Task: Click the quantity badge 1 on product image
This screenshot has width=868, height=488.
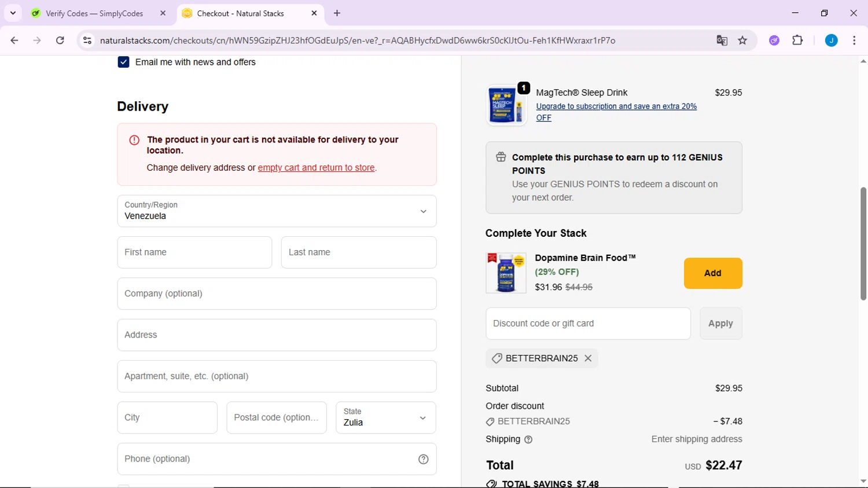Action: (524, 88)
